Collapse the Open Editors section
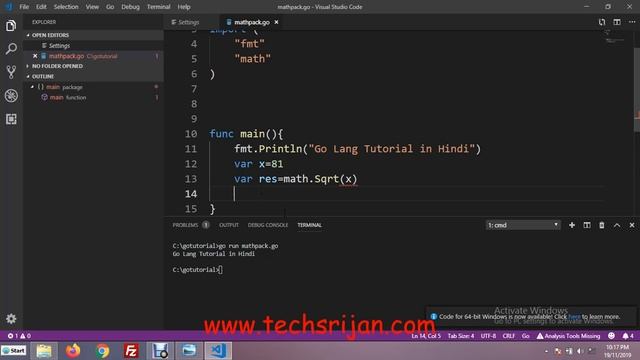640x360 pixels. (x=93, y=35)
